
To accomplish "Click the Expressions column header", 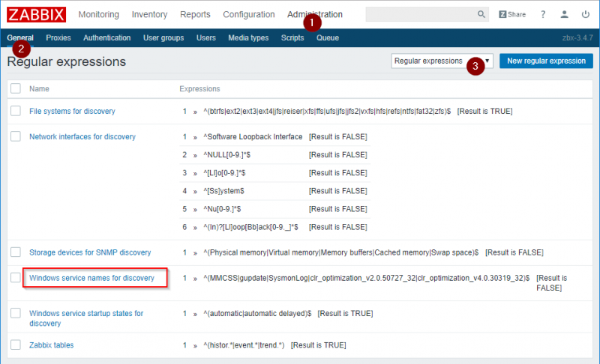I will tap(199, 88).
